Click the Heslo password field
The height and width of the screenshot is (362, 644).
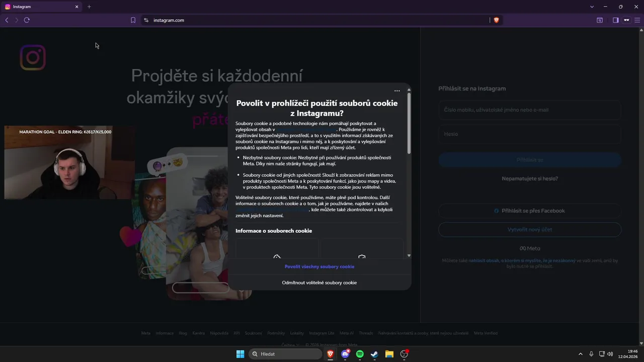530,134
